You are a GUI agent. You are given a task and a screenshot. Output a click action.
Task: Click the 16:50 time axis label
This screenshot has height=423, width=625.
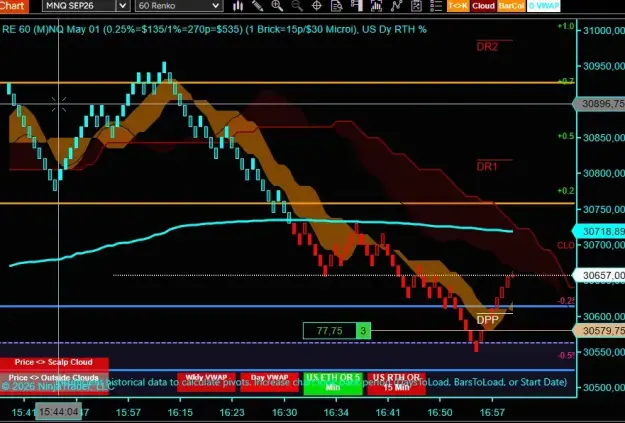pyautogui.click(x=440, y=412)
